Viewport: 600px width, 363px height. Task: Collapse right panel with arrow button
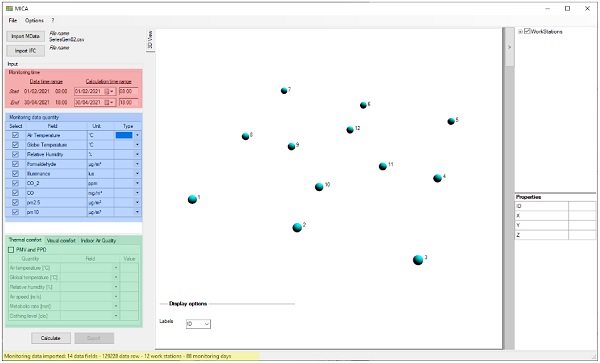click(509, 47)
